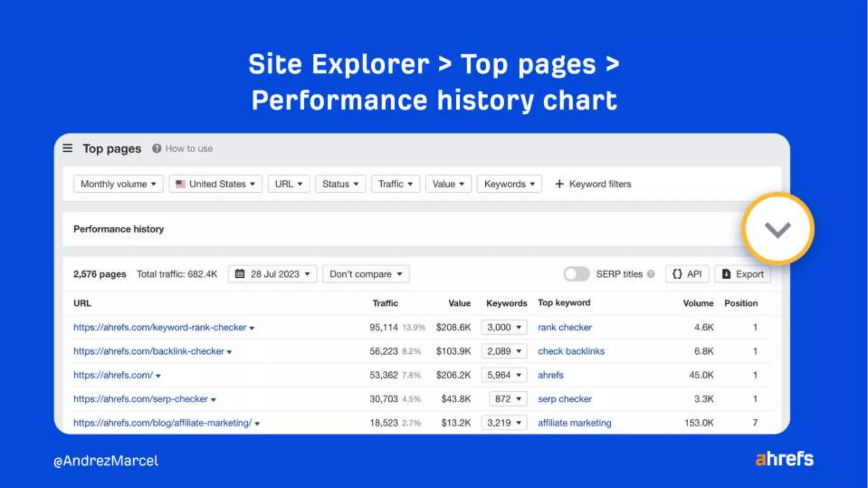The width and height of the screenshot is (868, 488).
Task: Expand the 2,089 keywords dropdown
Action: click(x=504, y=351)
